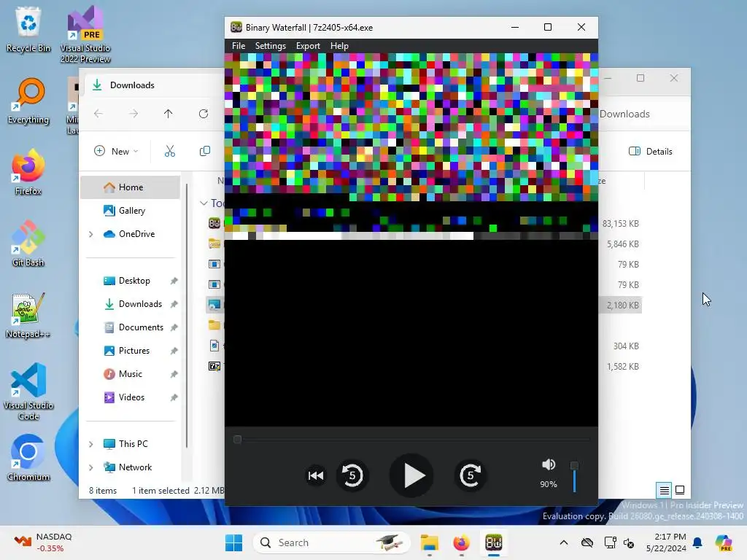
Task: Open notifications bell in taskbar
Action: click(x=697, y=542)
